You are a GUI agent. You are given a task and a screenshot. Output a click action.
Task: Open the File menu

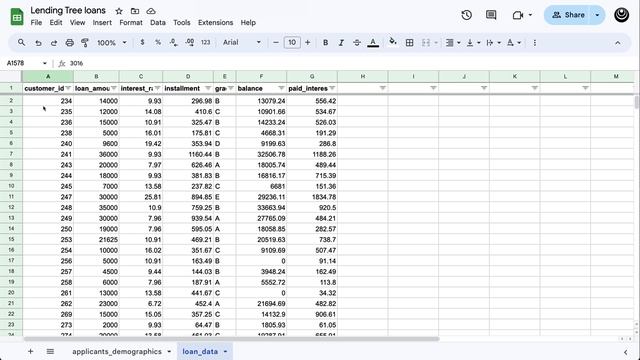click(x=36, y=22)
